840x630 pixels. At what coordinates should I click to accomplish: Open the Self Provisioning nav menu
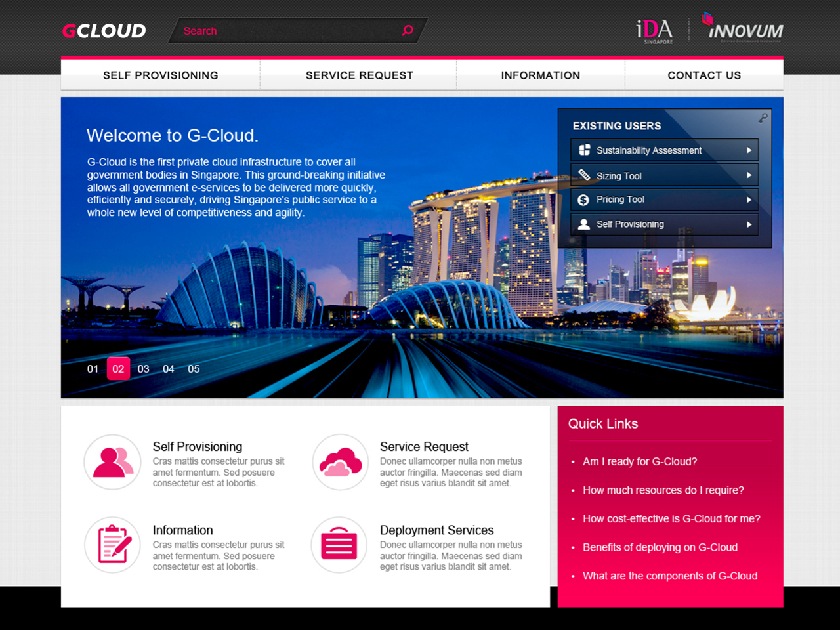[161, 75]
